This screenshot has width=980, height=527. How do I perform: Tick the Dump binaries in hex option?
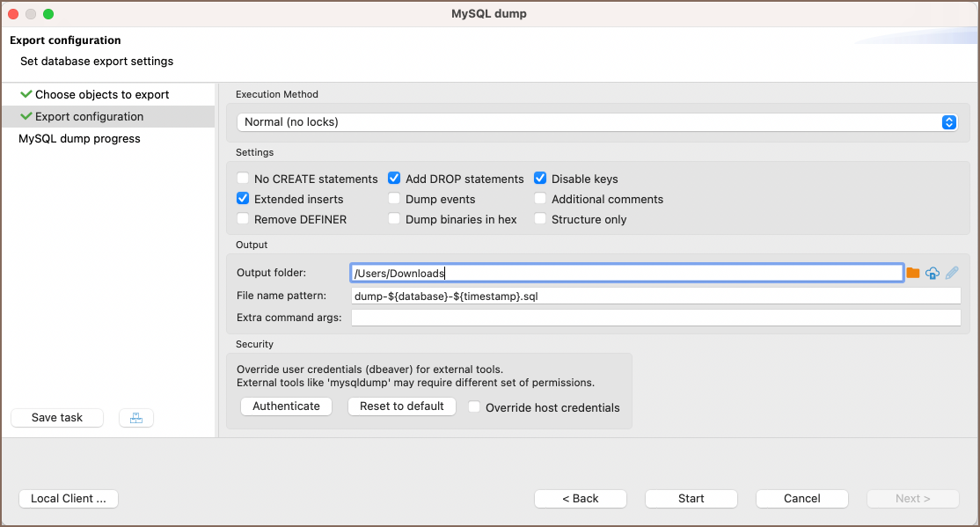(395, 219)
